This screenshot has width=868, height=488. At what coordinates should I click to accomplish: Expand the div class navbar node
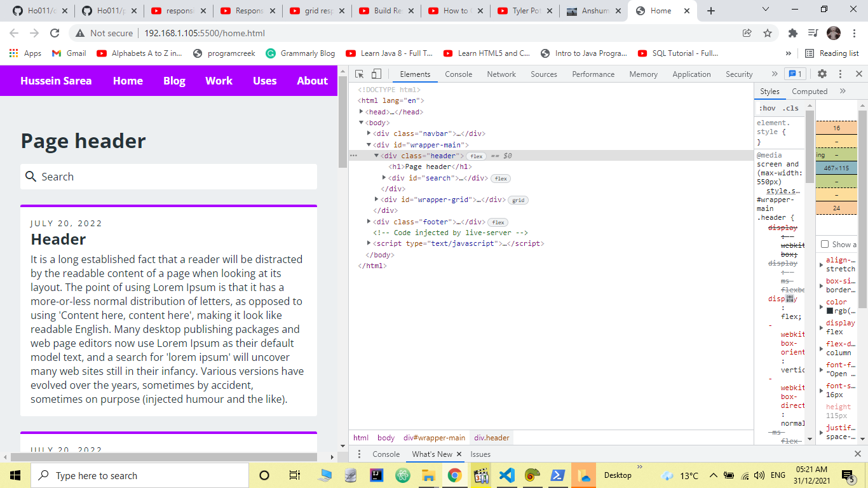click(x=369, y=133)
